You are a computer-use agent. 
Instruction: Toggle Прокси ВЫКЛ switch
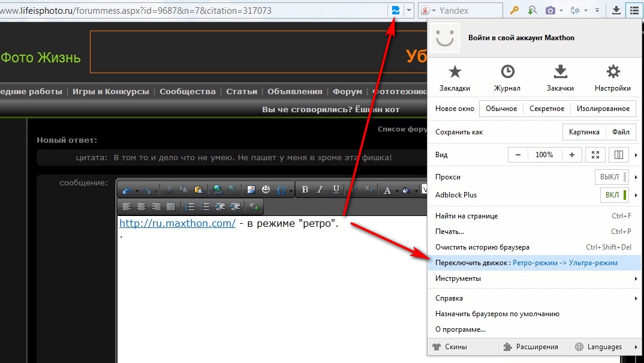click(x=613, y=177)
